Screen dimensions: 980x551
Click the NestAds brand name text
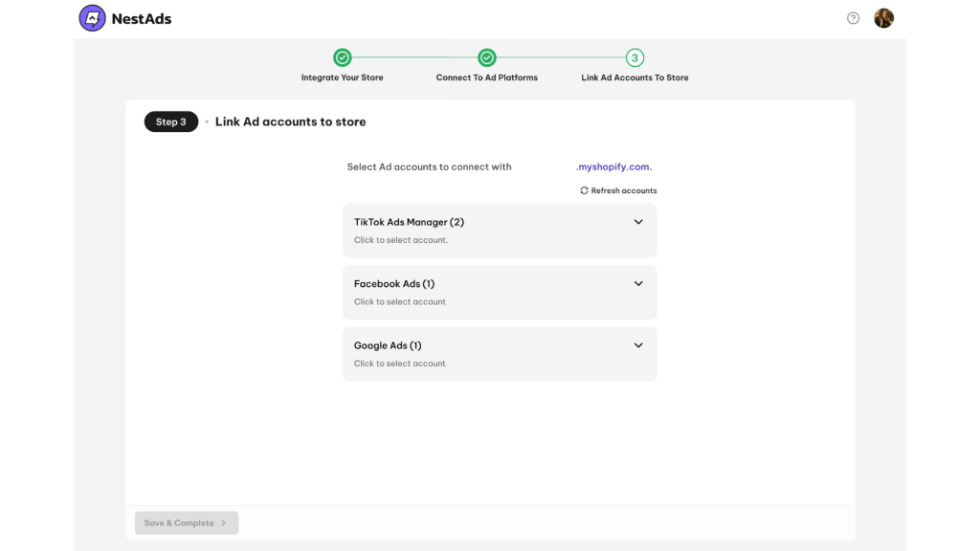click(142, 19)
